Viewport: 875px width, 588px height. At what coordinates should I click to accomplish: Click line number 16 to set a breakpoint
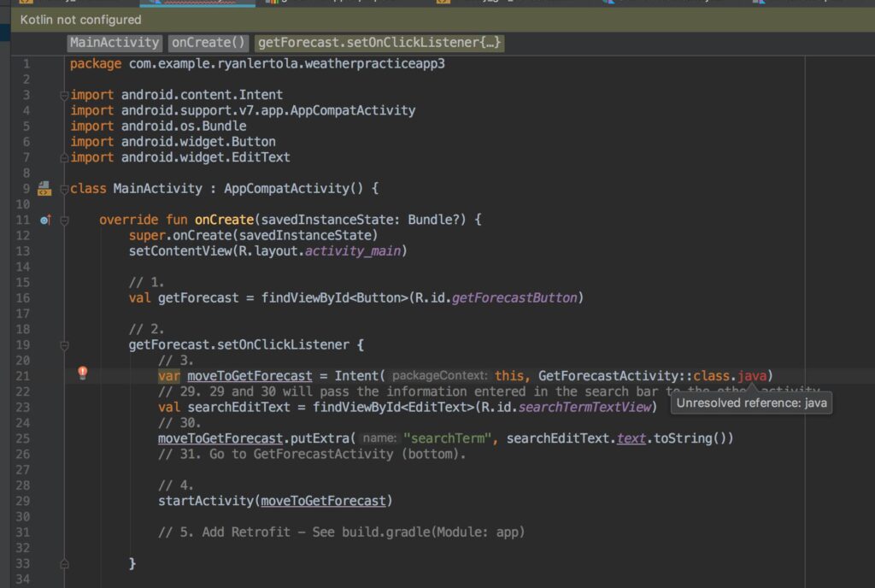pos(26,297)
